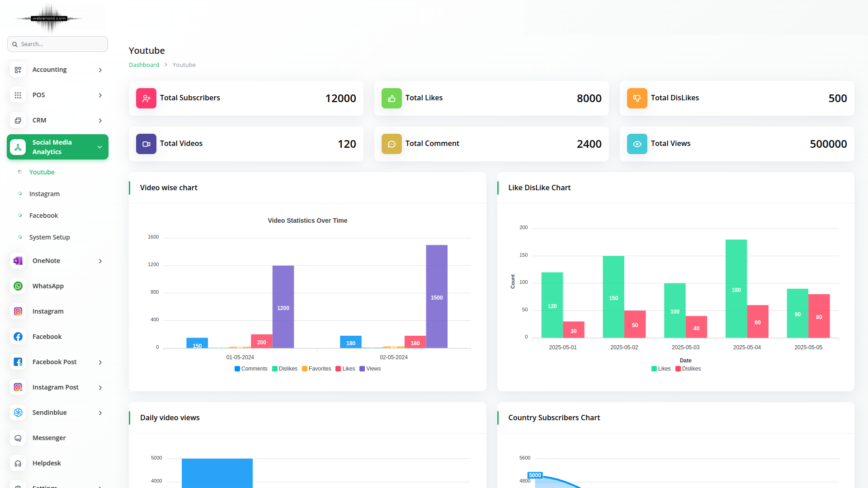Viewport: 868px width, 488px height.
Task: Click the Facebook main menu icon
Action: pyautogui.click(x=18, y=337)
